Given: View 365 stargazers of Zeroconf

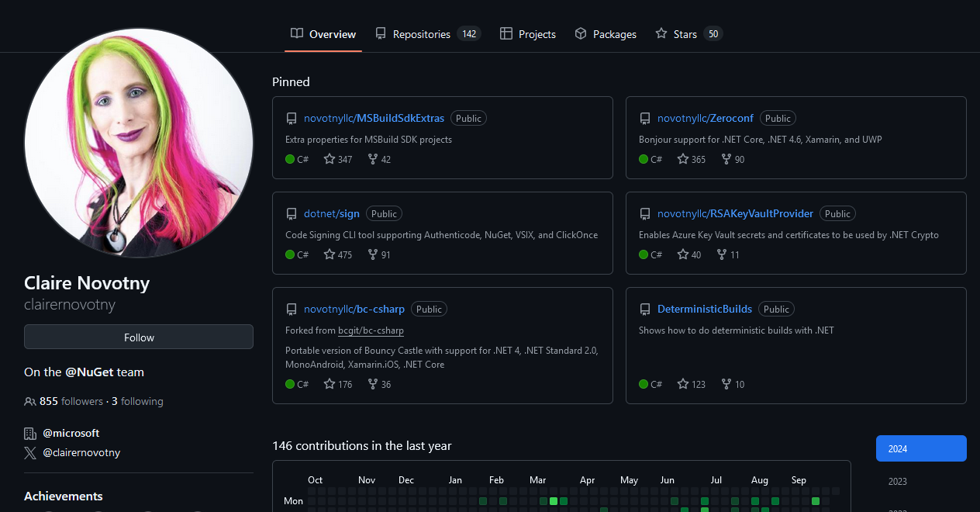Looking at the screenshot, I should pyautogui.click(x=692, y=159).
